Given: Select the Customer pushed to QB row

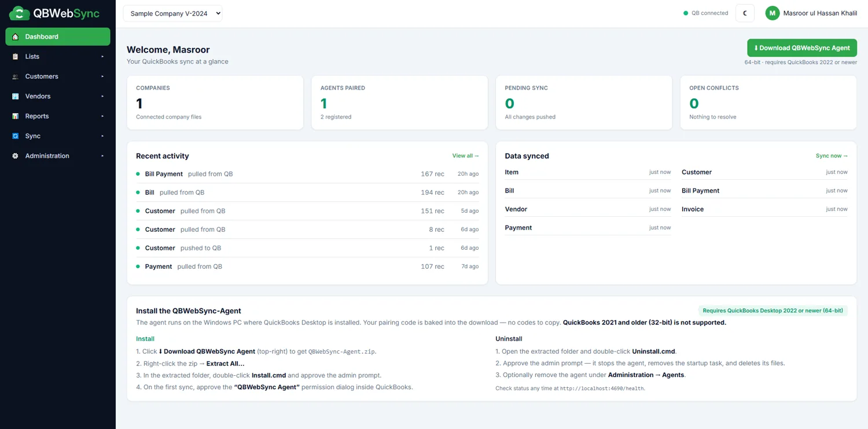Looking at the screenshot, I should (307, 248).
